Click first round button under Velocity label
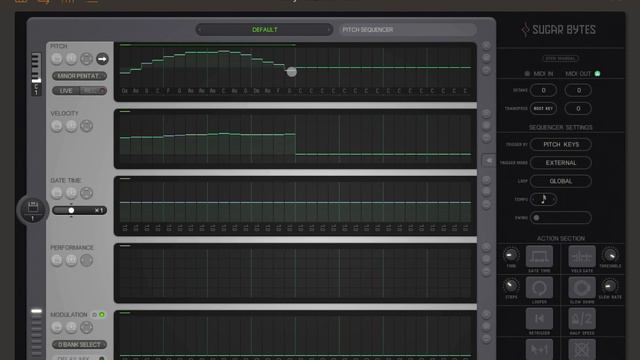The height and width of the screenshot is (360, 640). [57, 126]
